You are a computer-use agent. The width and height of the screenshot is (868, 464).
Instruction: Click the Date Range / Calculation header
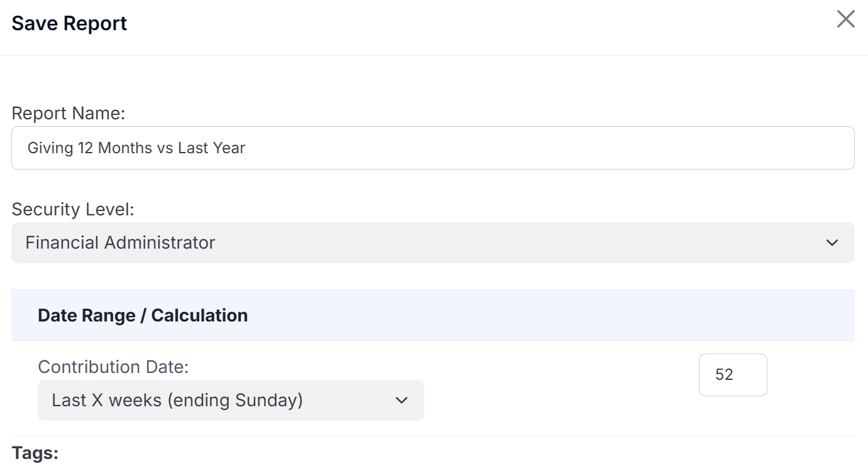pyautogui.click(x=143, y=315)
